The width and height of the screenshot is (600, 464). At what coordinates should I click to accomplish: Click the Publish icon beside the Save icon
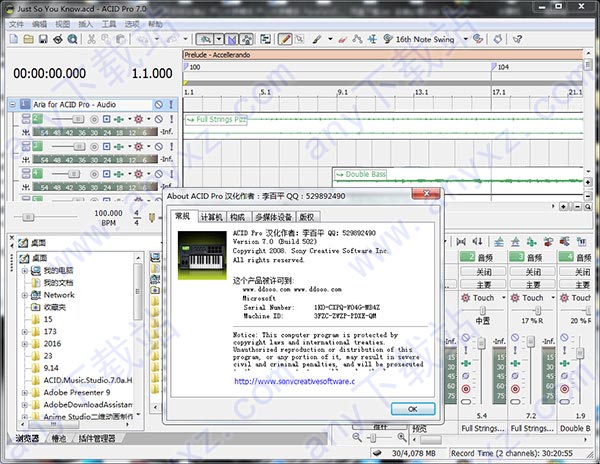[57, 39]
